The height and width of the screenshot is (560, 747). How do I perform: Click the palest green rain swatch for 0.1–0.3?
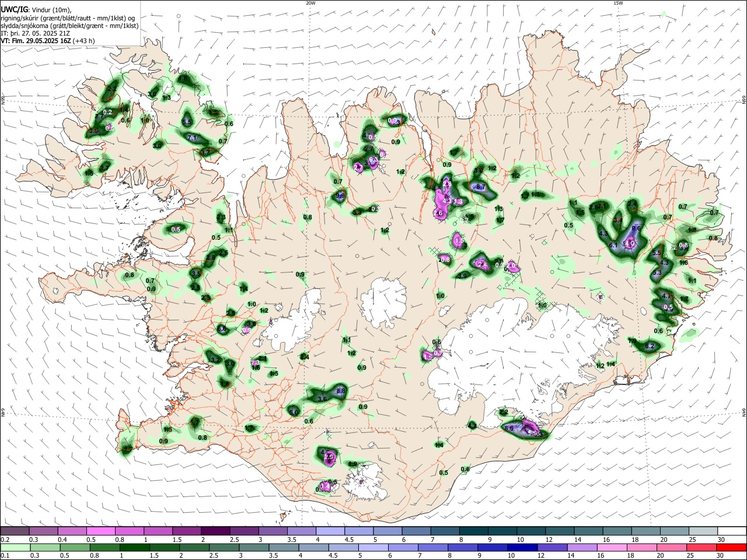pos(15,548)
